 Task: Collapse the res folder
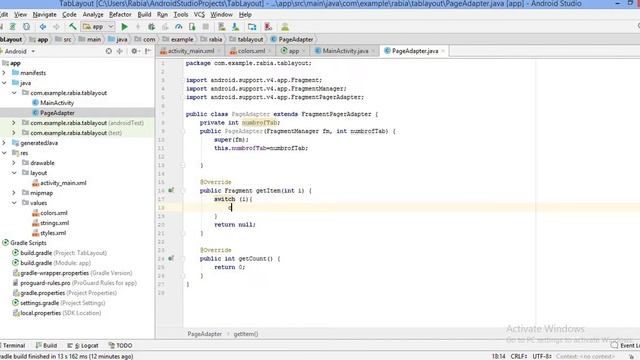4,153
